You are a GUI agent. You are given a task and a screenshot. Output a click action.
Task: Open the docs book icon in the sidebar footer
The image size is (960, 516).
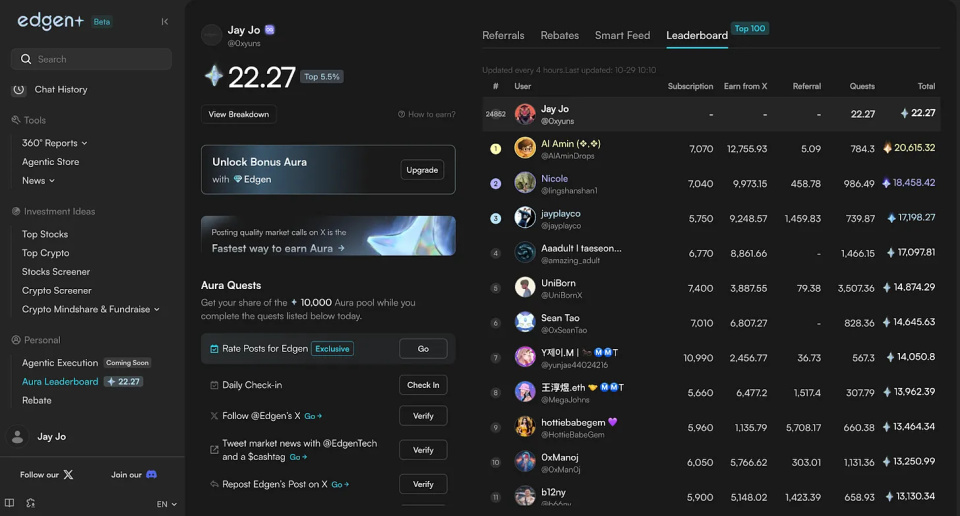point(10,503)
